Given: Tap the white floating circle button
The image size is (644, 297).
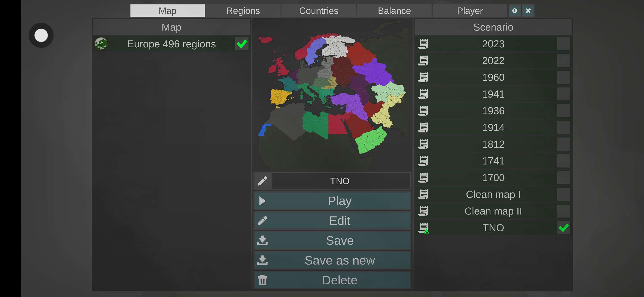Looking at the screenshot, I should click(41, 35).
